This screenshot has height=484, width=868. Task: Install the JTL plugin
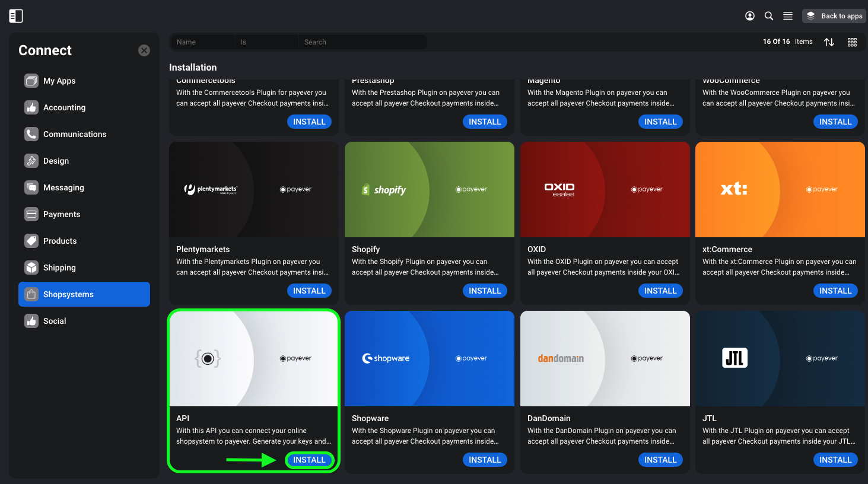(x=835, y=460)
